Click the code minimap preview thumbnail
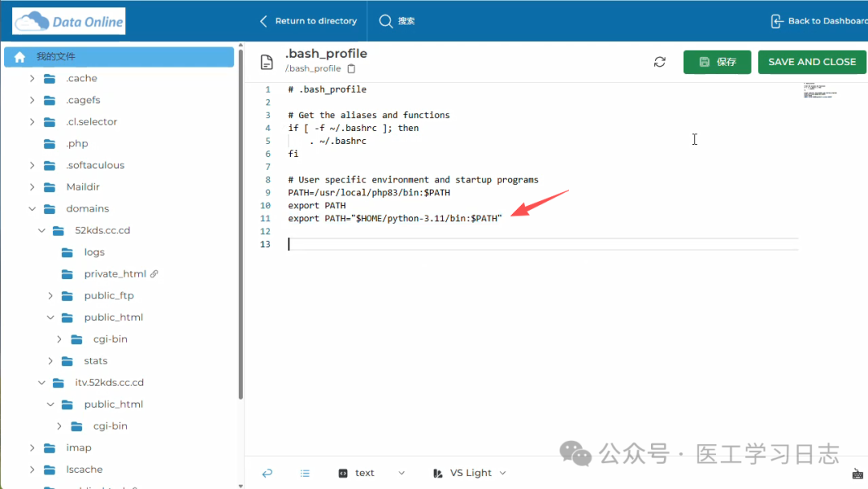 coord(820,91)
